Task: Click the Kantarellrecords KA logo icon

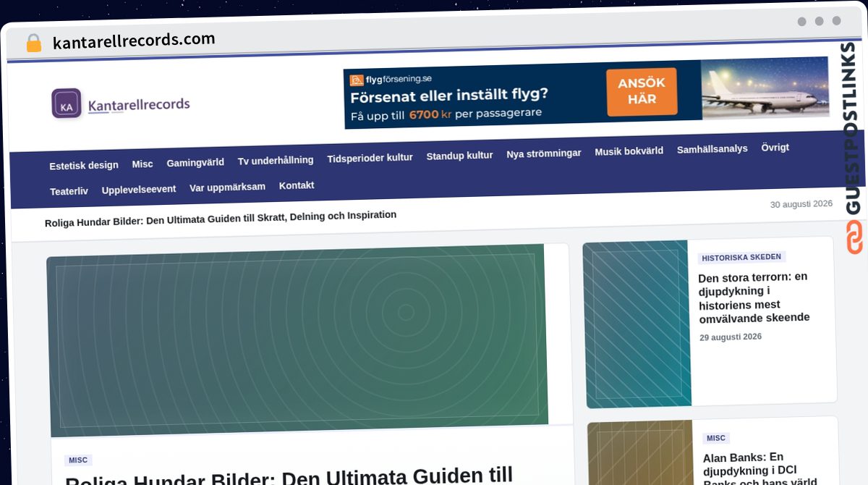Action: [67, 104]
